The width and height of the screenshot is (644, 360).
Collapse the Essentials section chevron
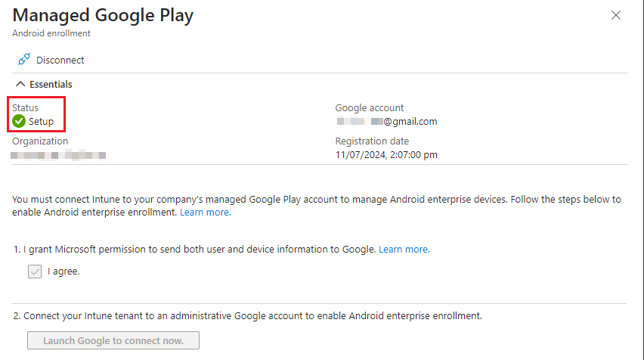pyautogui.click(x=20, y=85)
